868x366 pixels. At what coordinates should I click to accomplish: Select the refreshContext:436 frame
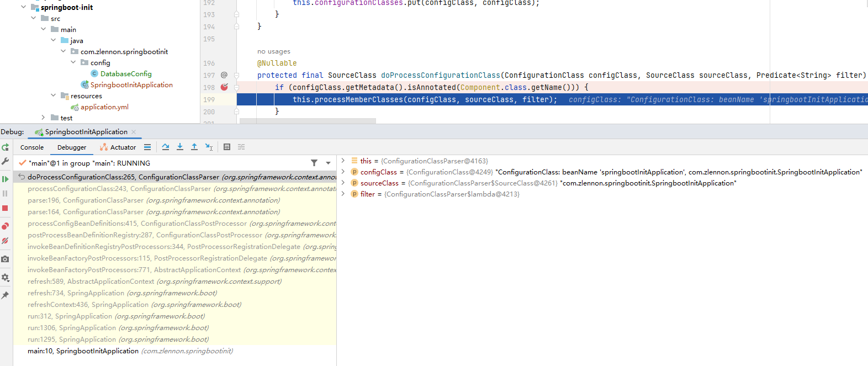(174, 305)
